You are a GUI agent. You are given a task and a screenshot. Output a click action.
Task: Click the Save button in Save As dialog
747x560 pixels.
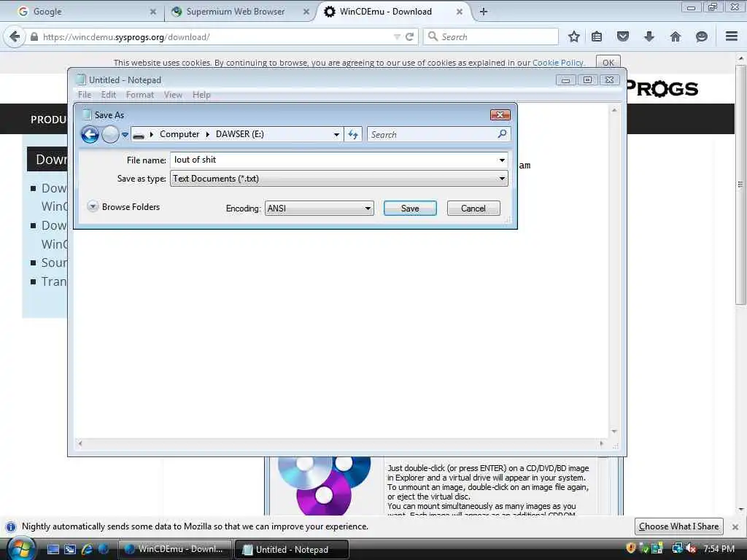point(410,208)
